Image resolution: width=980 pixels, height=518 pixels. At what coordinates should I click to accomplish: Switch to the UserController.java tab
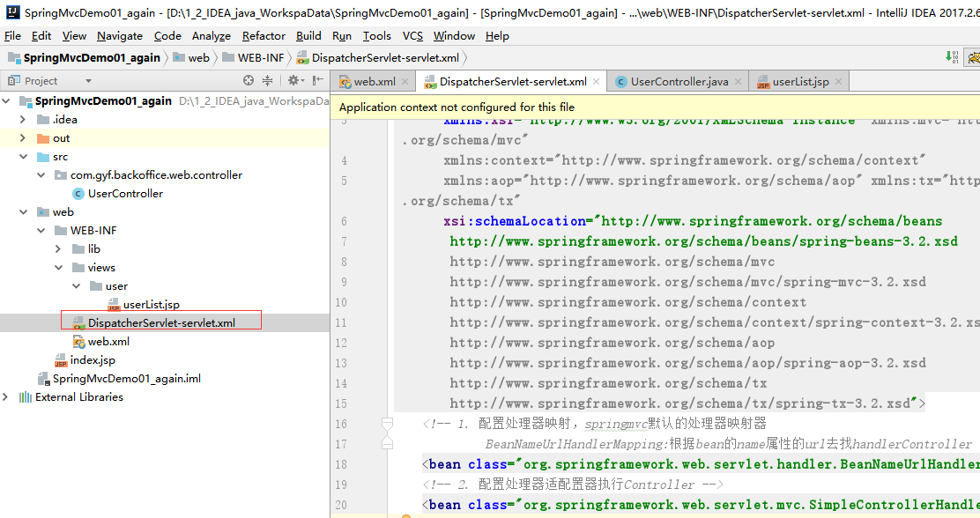[x=679, y=82]
